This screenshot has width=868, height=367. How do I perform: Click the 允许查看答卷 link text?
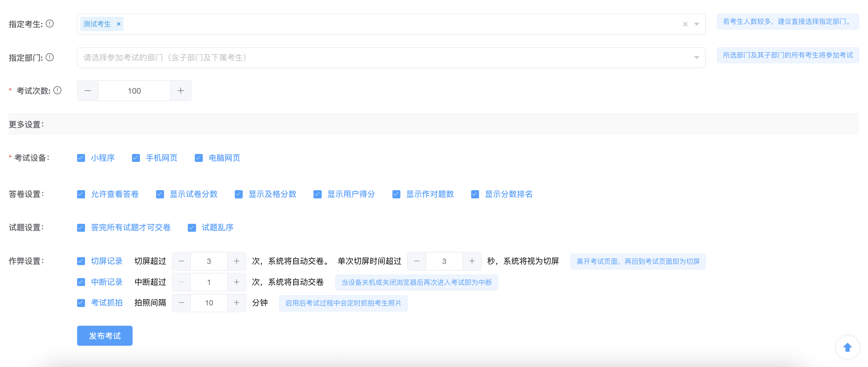115,194
